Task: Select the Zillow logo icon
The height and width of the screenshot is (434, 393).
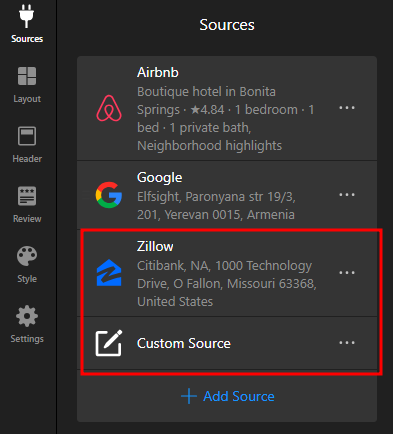Action: [109, 273]
